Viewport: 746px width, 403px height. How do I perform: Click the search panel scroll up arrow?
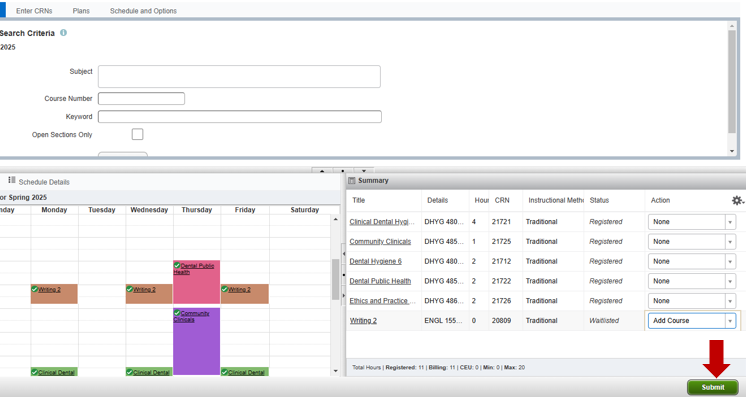pos(732,27)
